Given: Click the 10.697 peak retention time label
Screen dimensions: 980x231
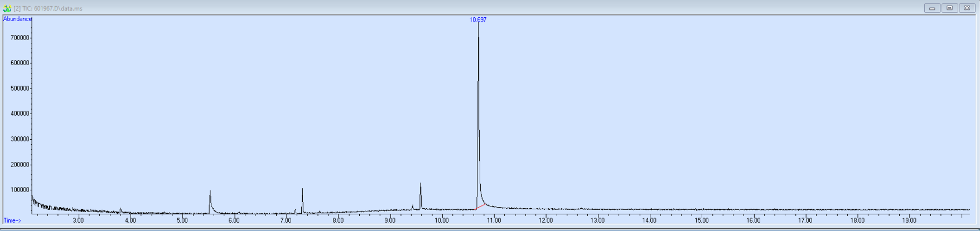Looking at the screenshot, I should (478, 19).
